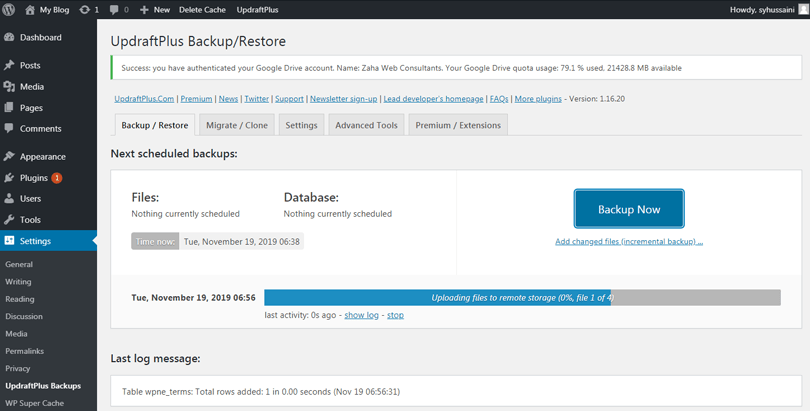Open the Settings tab
810x411 pixels.
301,125
